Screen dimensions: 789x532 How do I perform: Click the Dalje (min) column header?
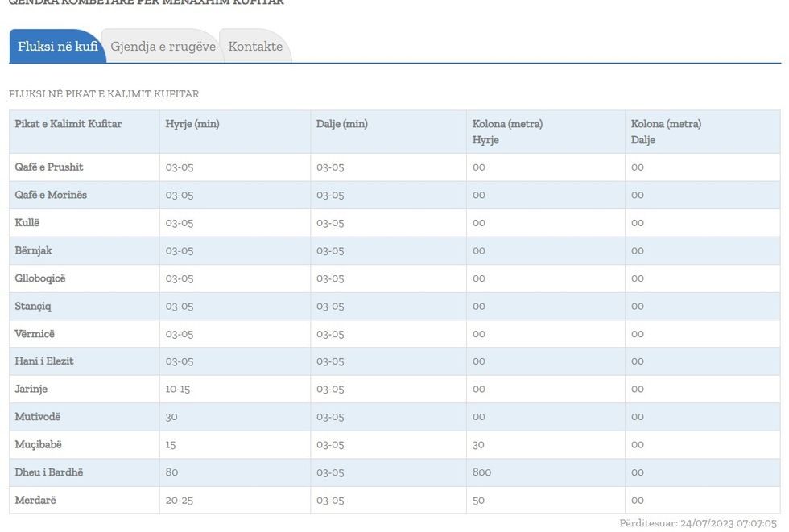[x=342, y=124]
